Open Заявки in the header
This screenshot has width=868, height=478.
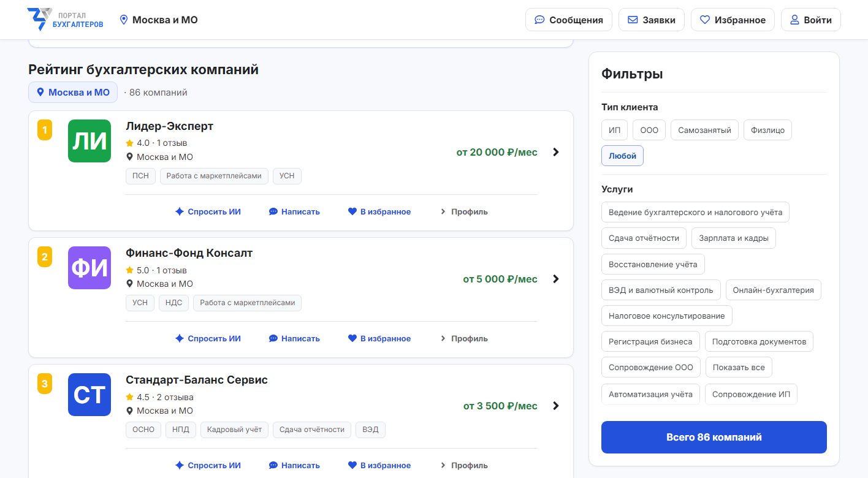point(652,20)
